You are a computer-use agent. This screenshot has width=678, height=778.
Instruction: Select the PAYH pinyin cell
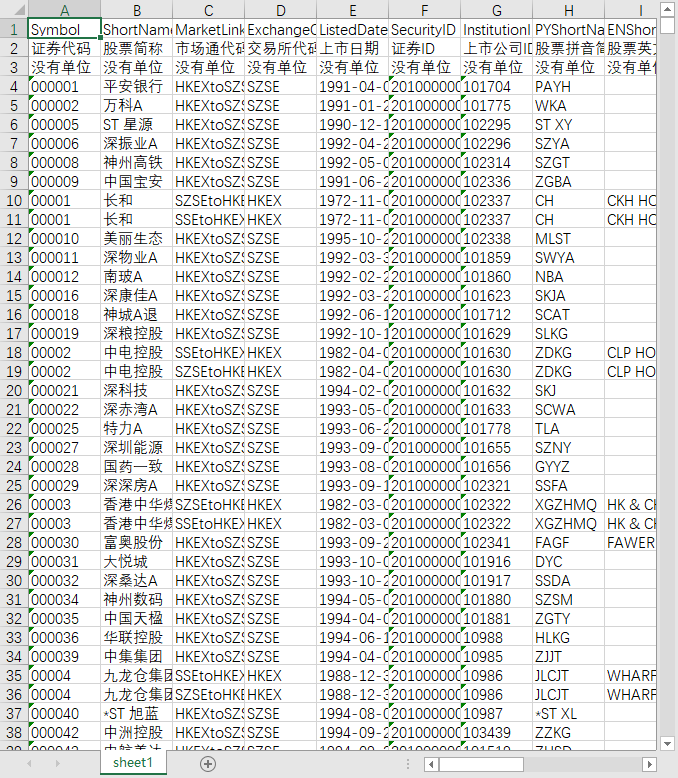(x=568, y=87)
